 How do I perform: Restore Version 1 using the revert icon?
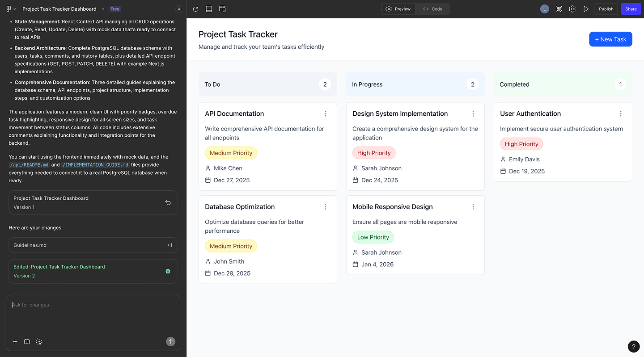tap(168, 202)
